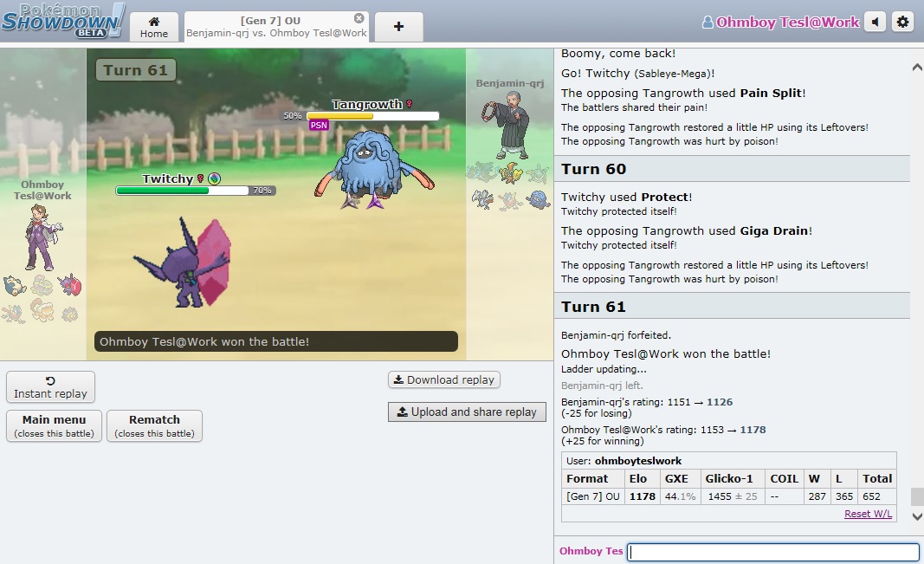The height and width of the screenshot is (564, 924).
Task: Click Twitchy's female gender symbol
Action: click(x=200, y=178)
